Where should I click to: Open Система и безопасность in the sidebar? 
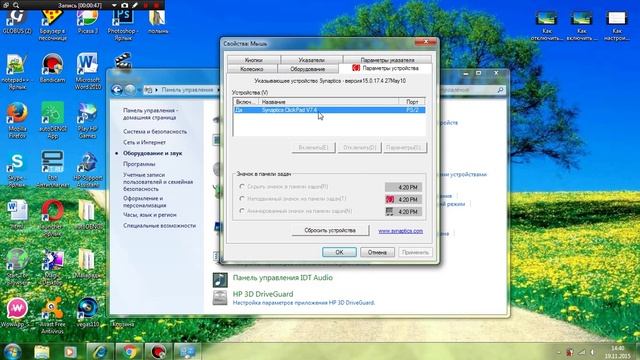pyautogui.click(x=155, y=131)
